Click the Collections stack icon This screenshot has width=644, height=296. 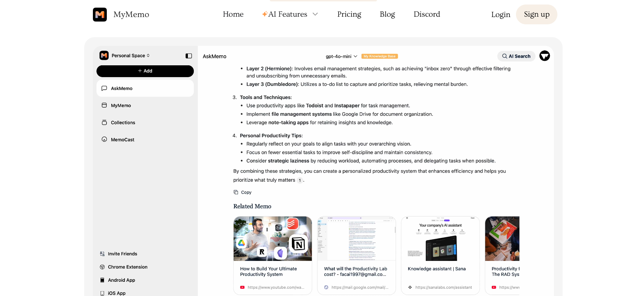[104, 122]
